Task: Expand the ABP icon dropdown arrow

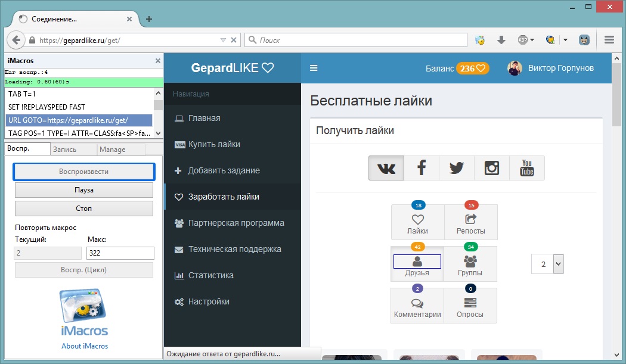Action: coord(532,40)
